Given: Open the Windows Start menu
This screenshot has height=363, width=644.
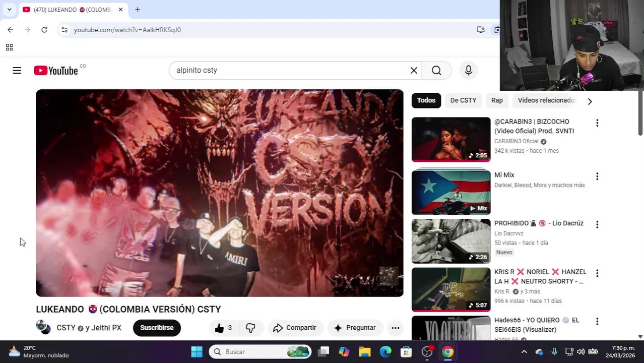Looking at the screenshot, I should pyautogui.click(x=197, y=352).
